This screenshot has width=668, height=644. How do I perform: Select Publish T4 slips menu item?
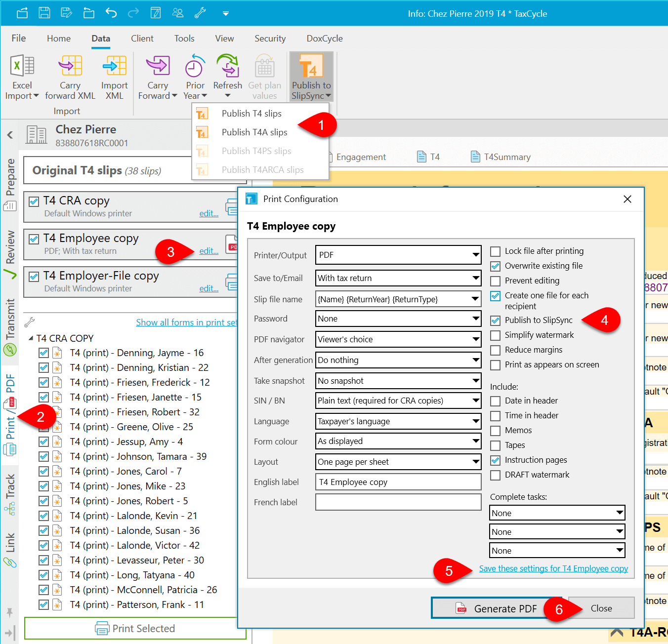(260, 114)
